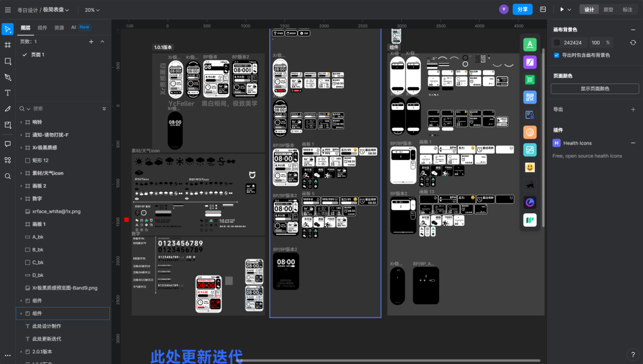Click the 显示页面颜色 button
The height and width of the screenshot is (364, 643).
tap(594, 88)
